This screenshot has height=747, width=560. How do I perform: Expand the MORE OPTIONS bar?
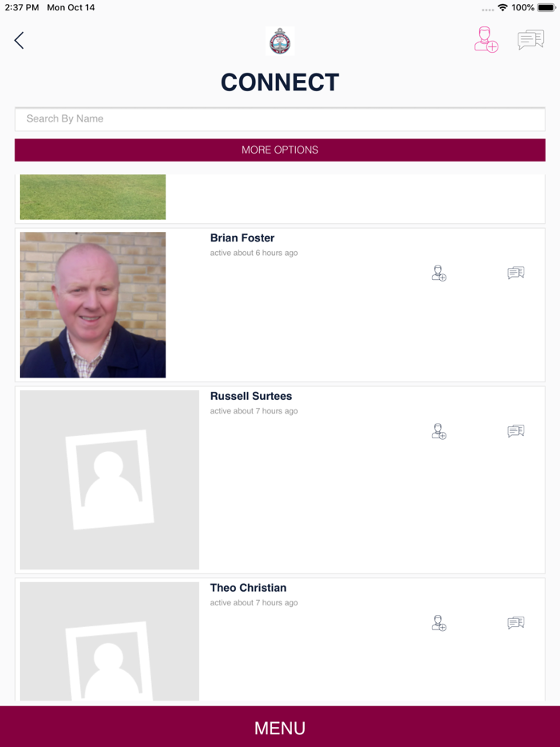(x=280, y=150)
